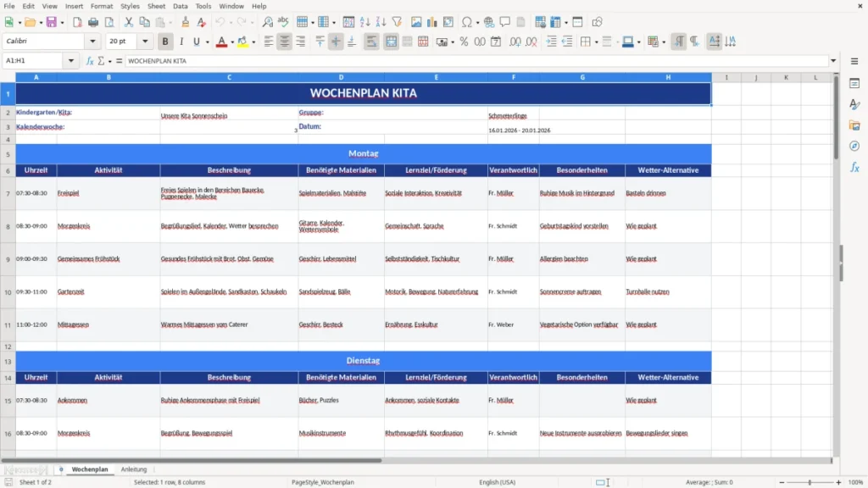Screen dimensions: 868x488
Task: Click language English (USA) in status bar
Action: [x=497, y=482]
